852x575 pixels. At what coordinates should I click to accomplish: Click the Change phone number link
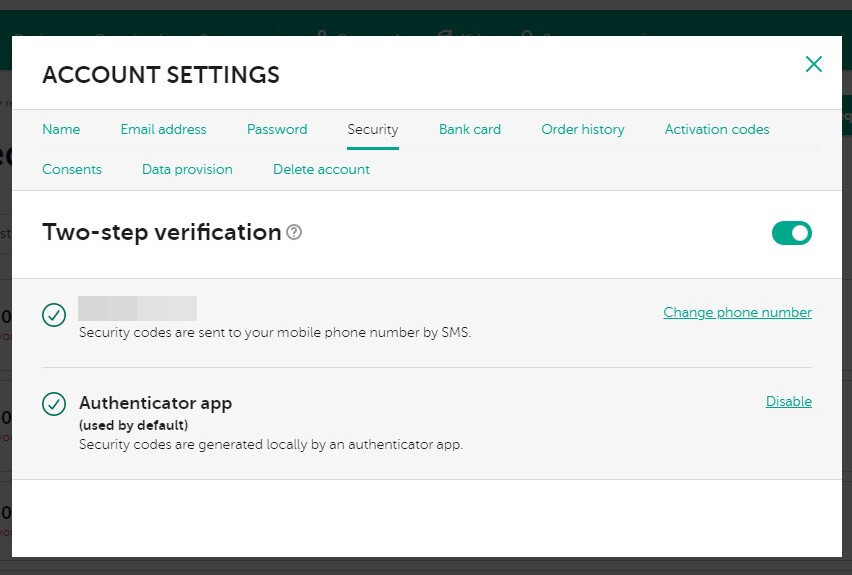737,312
